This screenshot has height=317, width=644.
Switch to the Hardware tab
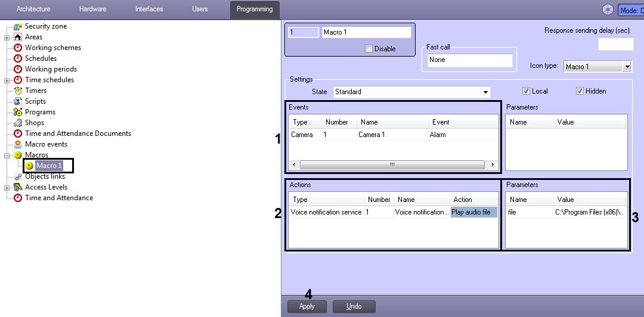pos(93,9)
